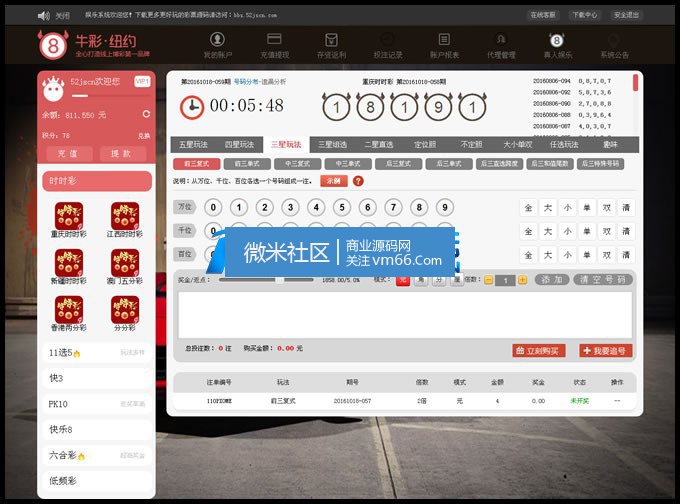Open 分分彩 lottery game icon
Screen dimensions: 680x504
coord(125,310)
